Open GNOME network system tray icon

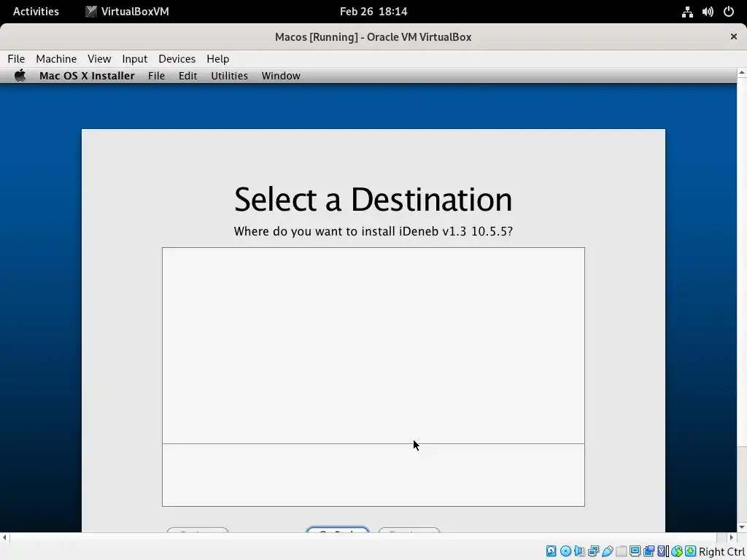[x=687, y=12]
